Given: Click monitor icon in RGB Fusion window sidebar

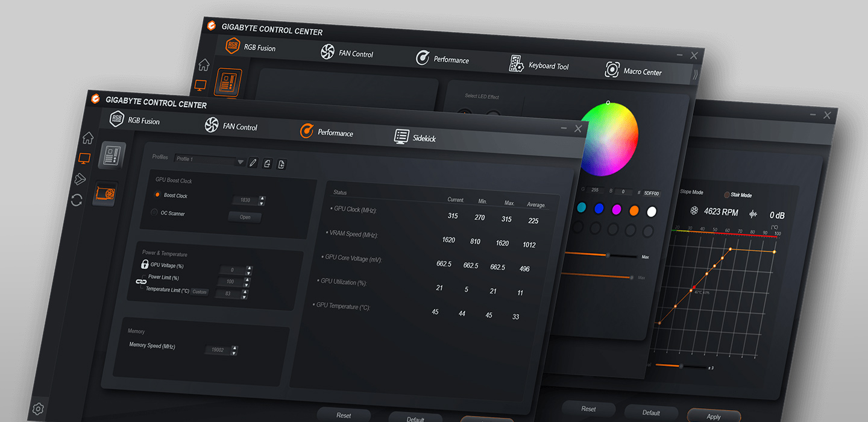Looking at the screenshot, I should tap(201, 85).
